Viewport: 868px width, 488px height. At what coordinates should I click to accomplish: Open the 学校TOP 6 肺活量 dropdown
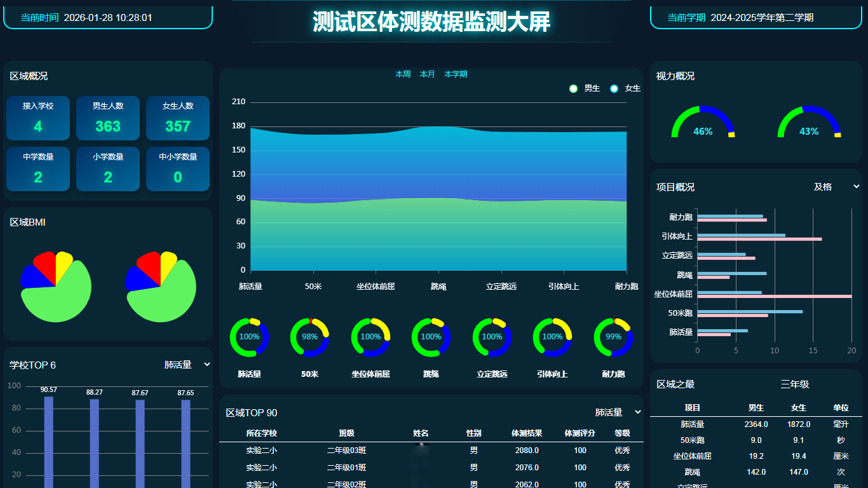pyautogui.click(x=187, y=365)
